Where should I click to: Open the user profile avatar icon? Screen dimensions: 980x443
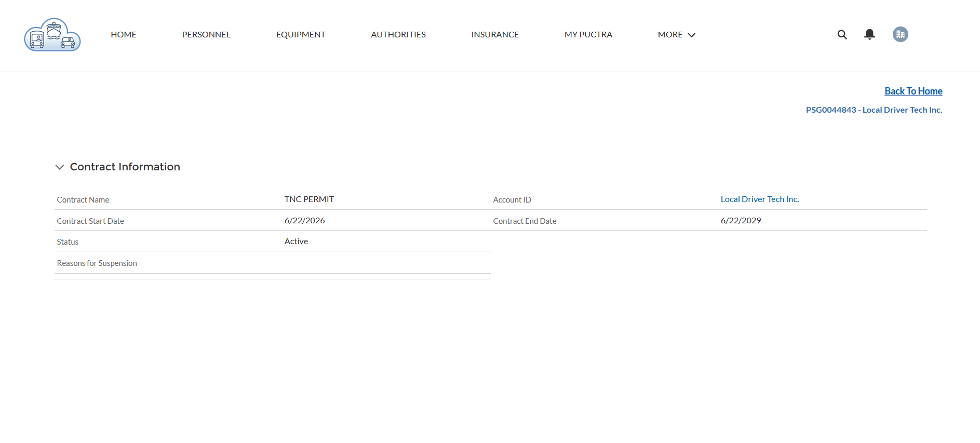(901, 34)
